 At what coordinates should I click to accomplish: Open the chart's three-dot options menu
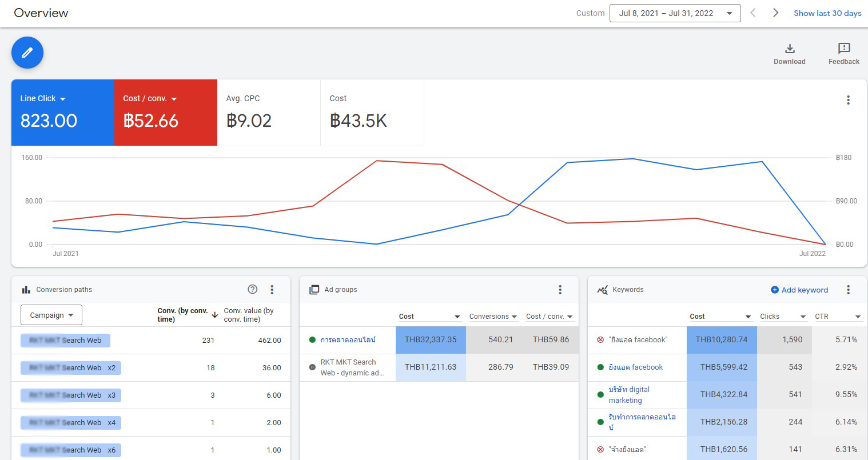coord(848,100)
